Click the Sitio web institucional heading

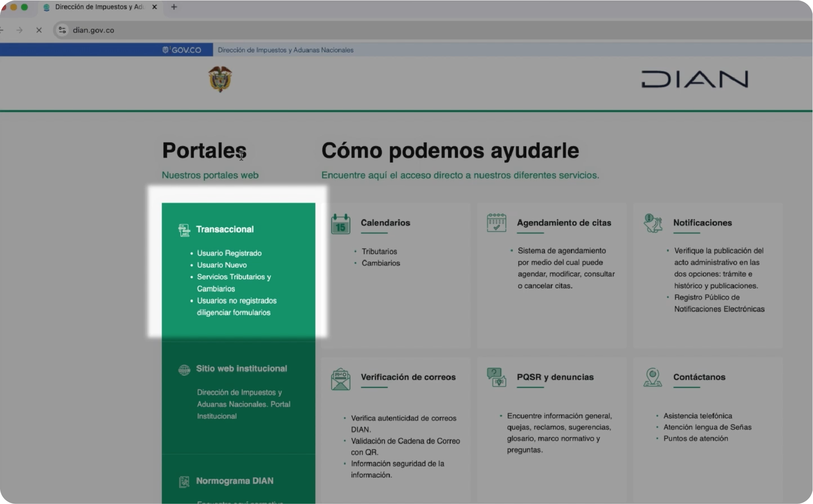[241, 368]
